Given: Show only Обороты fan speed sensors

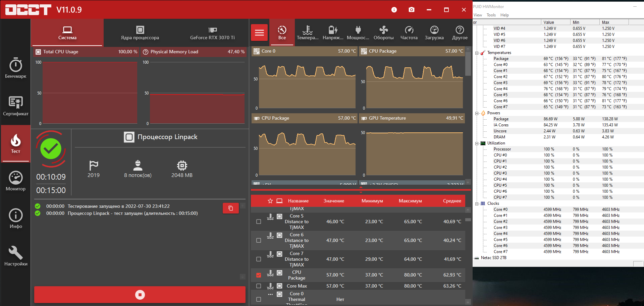Looking at the screenshot, I should [384, 33].
